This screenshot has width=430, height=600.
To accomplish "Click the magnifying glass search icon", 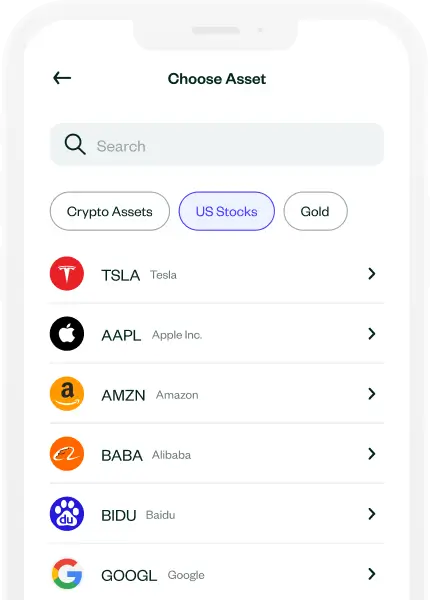I will point(75,144).
